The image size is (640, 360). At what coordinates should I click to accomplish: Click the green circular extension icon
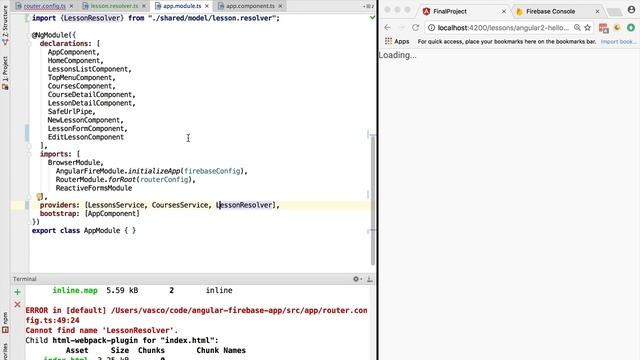click(x=631, y=27)
